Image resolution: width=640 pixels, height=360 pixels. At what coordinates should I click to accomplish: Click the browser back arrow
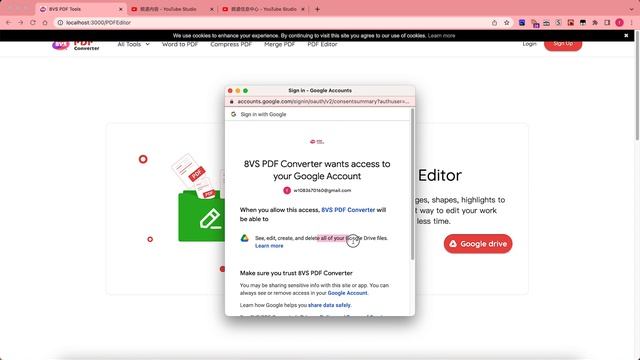(x=9, y=22)
